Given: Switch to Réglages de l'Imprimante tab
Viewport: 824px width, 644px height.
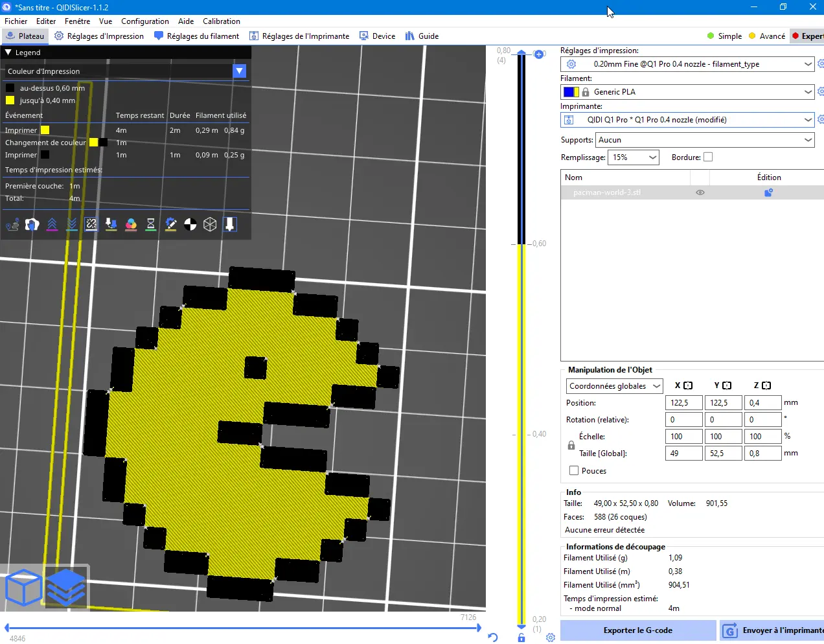Looking at the screenshot, I should pos(299,36).
